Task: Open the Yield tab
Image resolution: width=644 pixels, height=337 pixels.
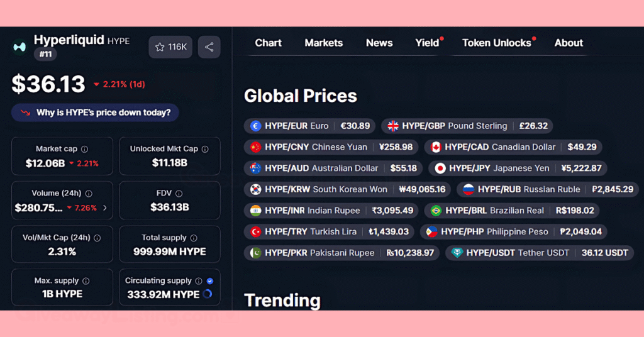Action: (427, 43)
